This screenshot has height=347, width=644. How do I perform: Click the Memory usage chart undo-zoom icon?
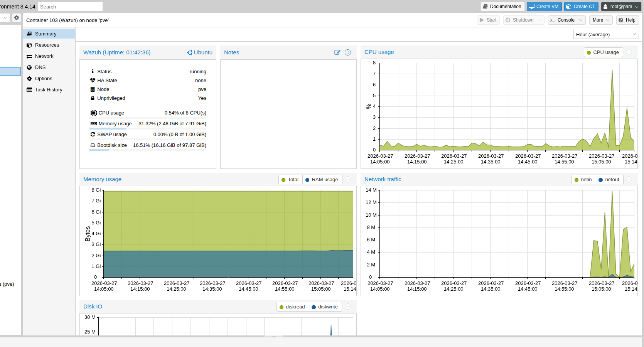(x=348, y=179)
